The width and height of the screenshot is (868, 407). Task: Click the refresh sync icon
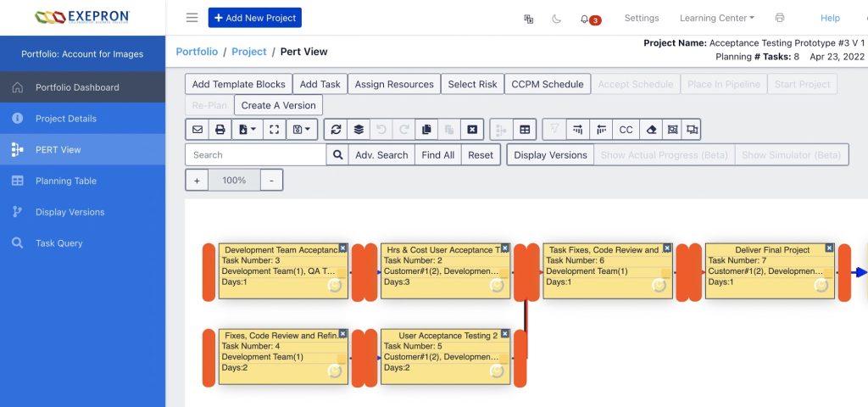(x=336, y=130)
